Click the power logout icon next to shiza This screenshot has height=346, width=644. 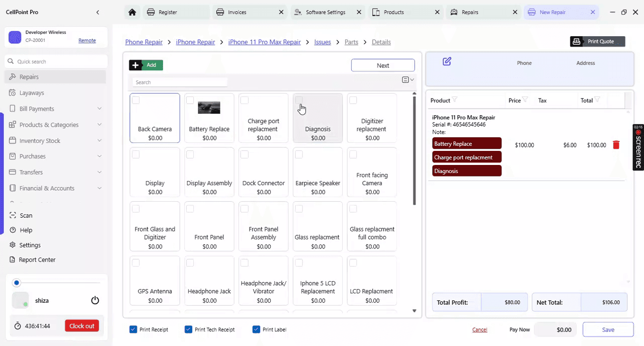[x=95, y=300]
